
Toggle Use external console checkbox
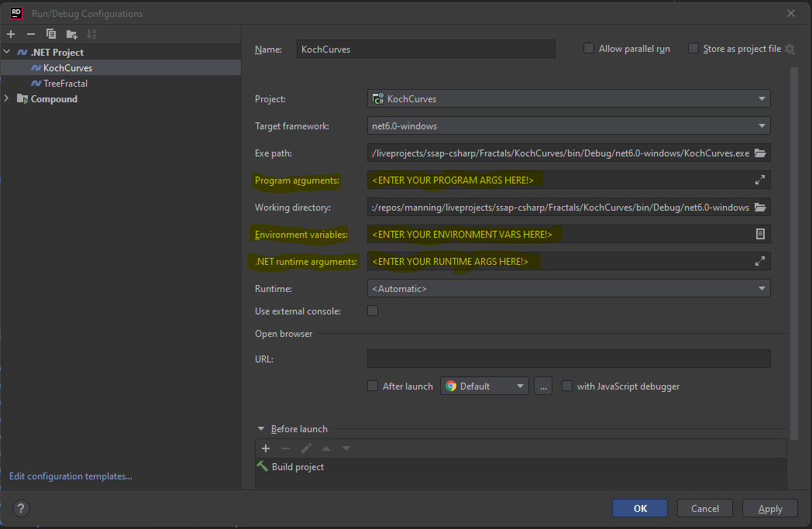[373, 311]
